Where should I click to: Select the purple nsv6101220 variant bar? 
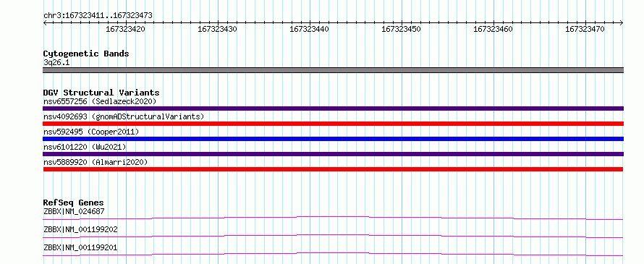pyautogui.click(x=333, y=154)
